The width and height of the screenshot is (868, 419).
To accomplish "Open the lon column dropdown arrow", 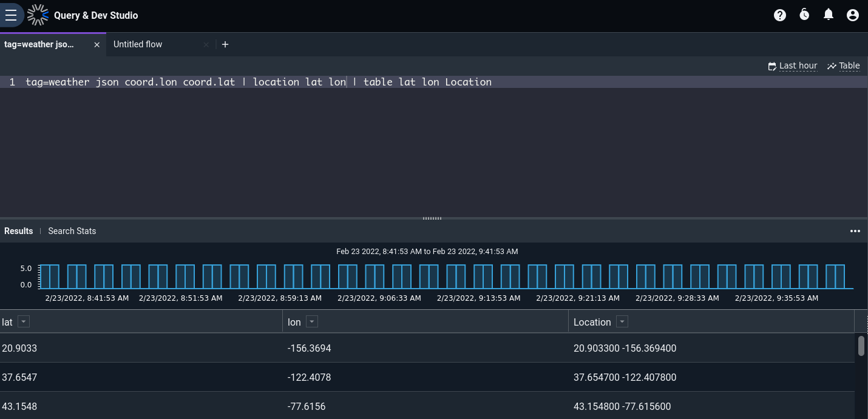I will 312,322.
